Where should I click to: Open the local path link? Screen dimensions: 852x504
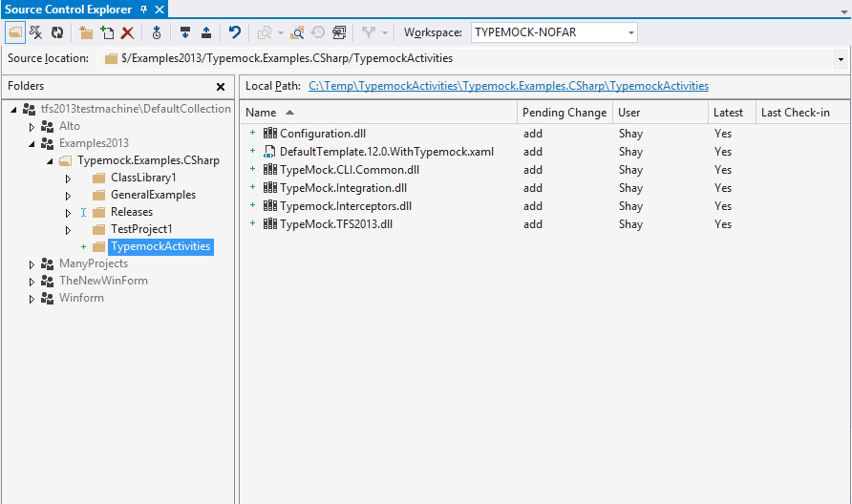click(508, 86)
